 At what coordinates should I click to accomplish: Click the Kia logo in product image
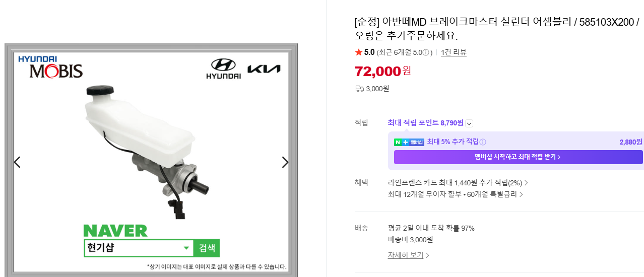[x=264, y=69]
